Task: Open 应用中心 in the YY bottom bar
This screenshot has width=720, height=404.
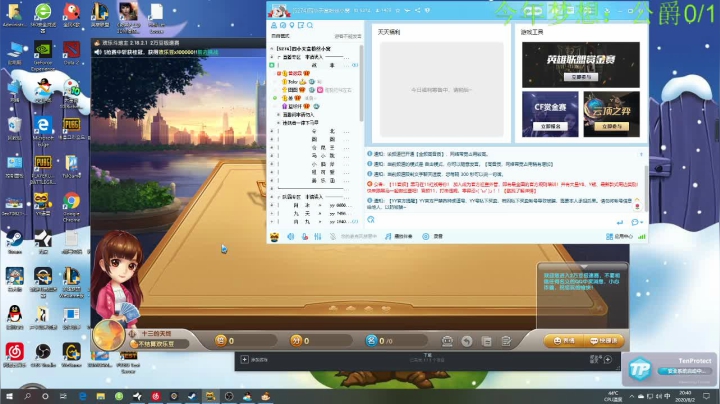Action: pos(619,236)
